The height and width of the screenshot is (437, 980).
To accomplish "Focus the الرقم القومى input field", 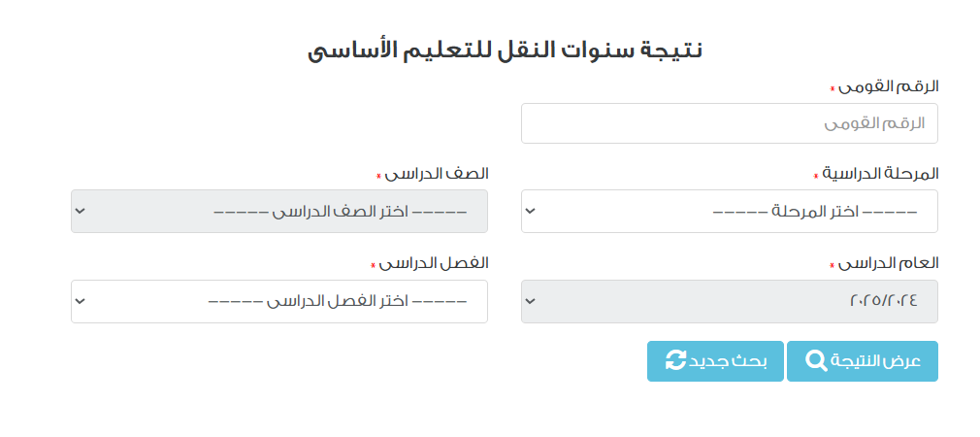I will point(729,123).
